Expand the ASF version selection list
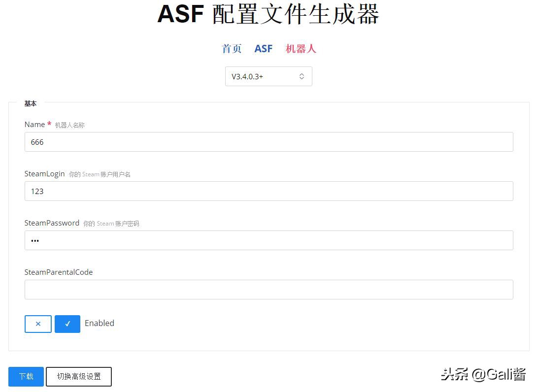537x392 pixels. 268,76
